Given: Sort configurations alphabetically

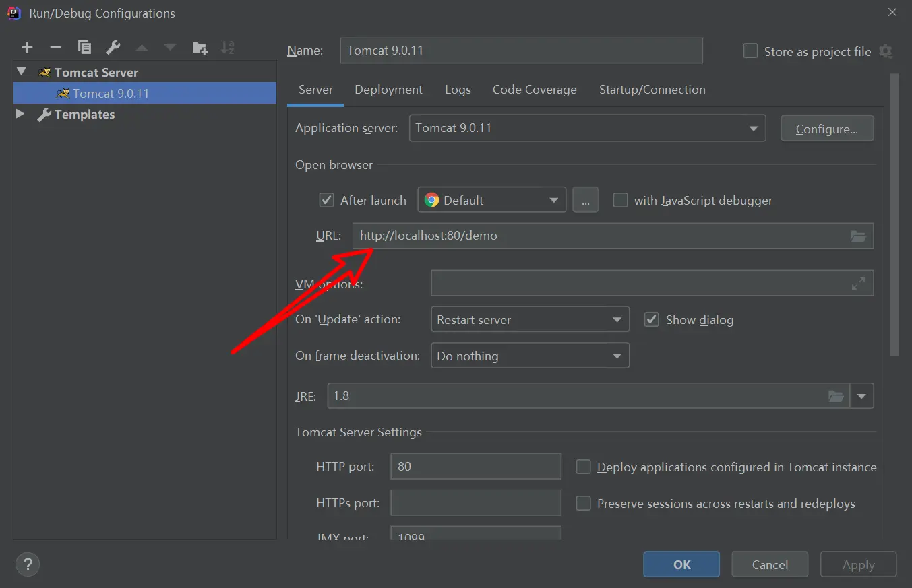Looking at the screenshot, I should 228,47.
